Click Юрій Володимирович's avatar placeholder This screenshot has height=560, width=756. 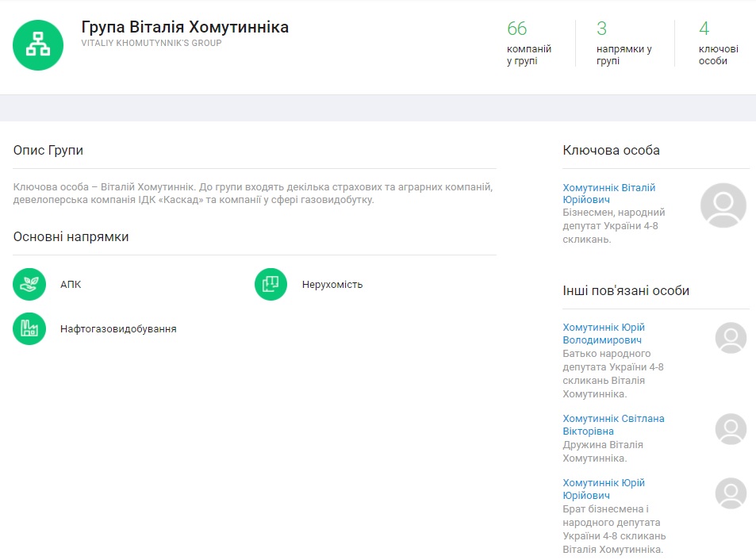tap(731, 338)
